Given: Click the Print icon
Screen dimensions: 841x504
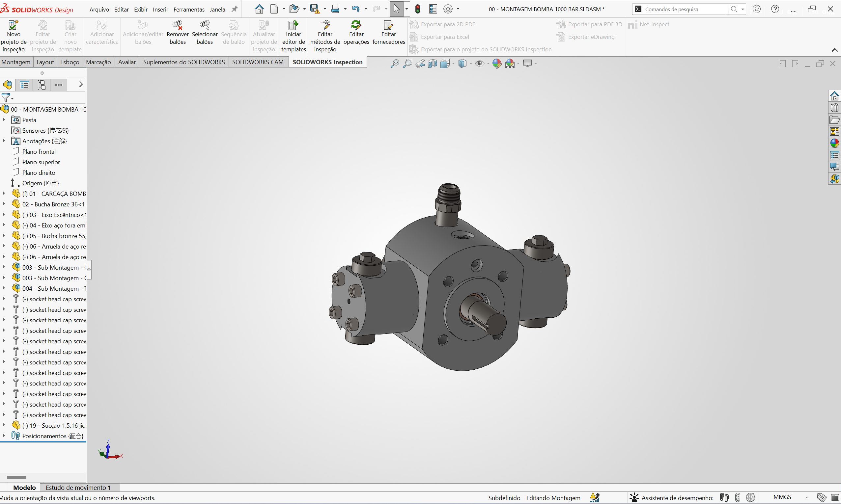Looking at the screenshot, I should click(x=335, y=9).
